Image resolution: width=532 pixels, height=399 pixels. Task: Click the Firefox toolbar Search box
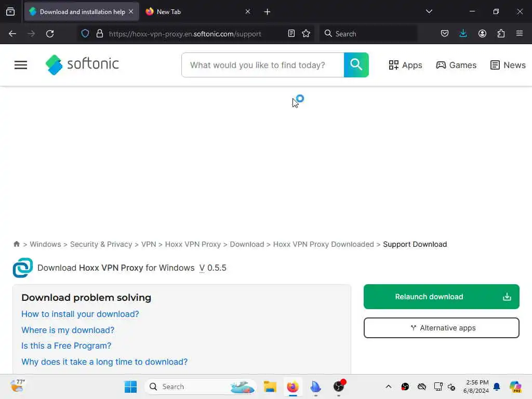click(x=368, y=34)
